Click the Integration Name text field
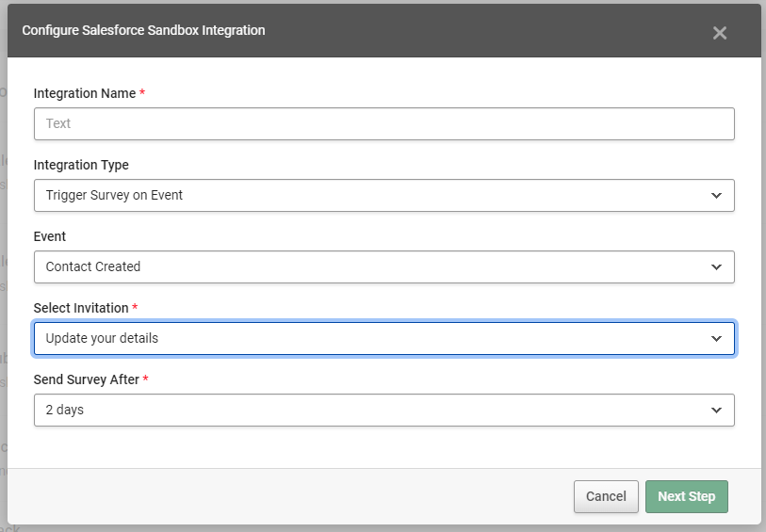Screen dimensions: 766x532 (x=384, y=123)
